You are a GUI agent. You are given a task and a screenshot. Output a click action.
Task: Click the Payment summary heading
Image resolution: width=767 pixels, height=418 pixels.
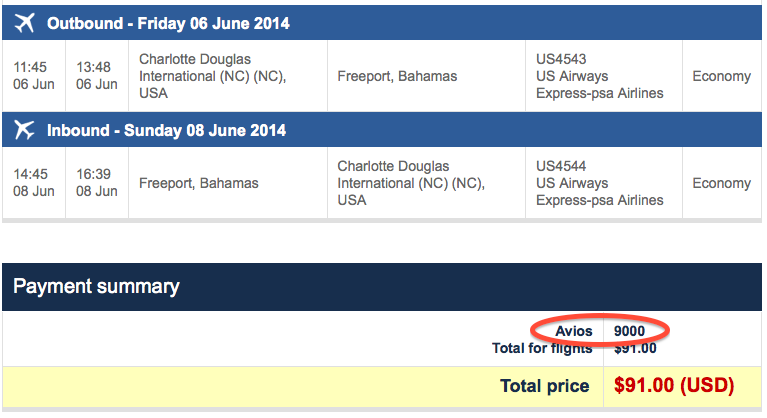click(x=96, y=286)
